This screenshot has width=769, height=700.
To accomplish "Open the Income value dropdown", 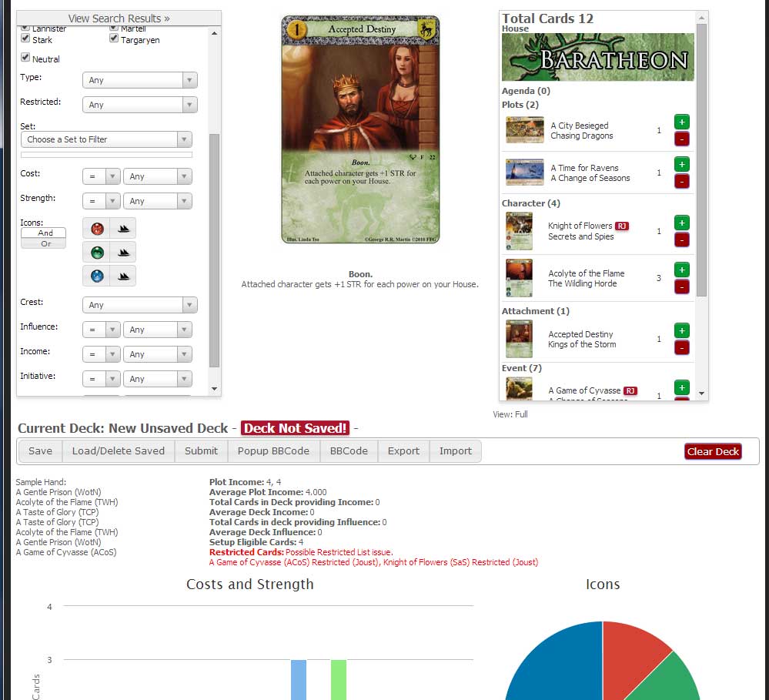I will point(158,354).
